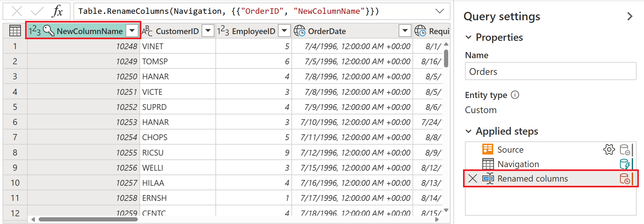644x224 pixels.
Task: Select row number 6
Action: click(x=15, y=122)
